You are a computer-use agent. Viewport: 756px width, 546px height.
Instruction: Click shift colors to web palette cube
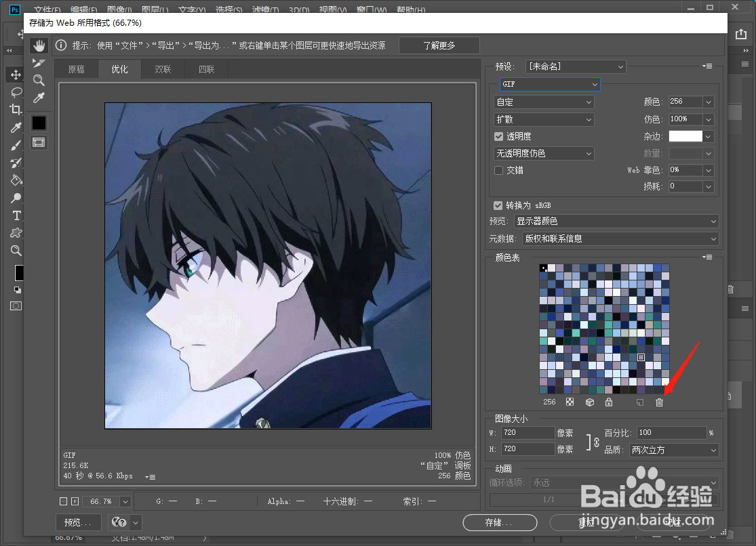point(590,402)
